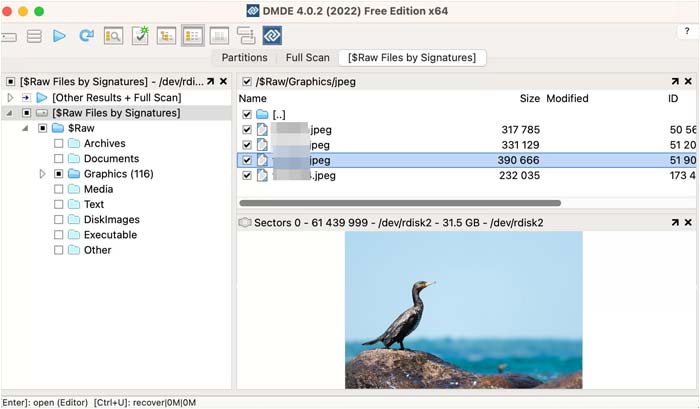This screenshot has width=700, height=409.
Task: Uncheck the [..] parent folder checkbox
Action: pyautogui.click(x=247, y=114)
